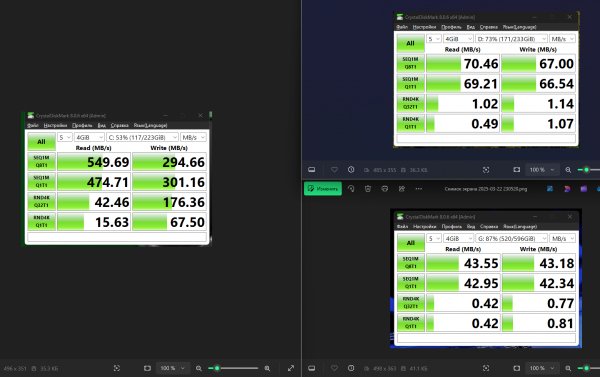Open the MB/s unit dropdown in D: benchmark
This screenshot has height=377, width=600.
(562, 39)
